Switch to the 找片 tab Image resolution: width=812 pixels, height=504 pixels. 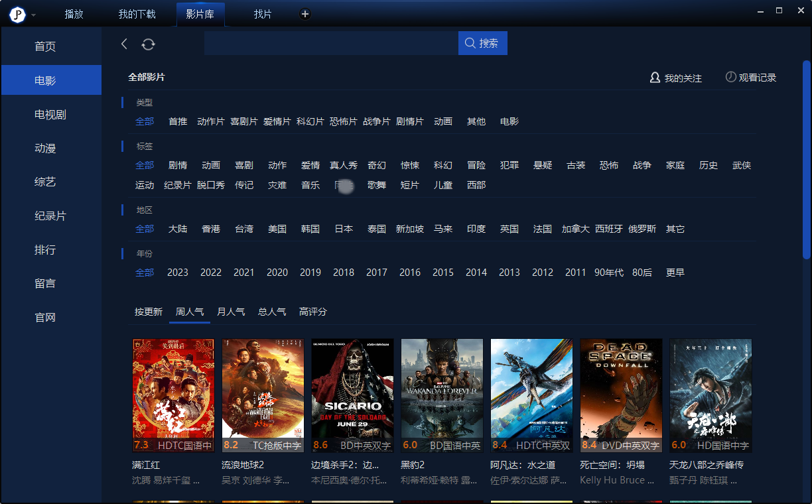(x=263, y=14)
